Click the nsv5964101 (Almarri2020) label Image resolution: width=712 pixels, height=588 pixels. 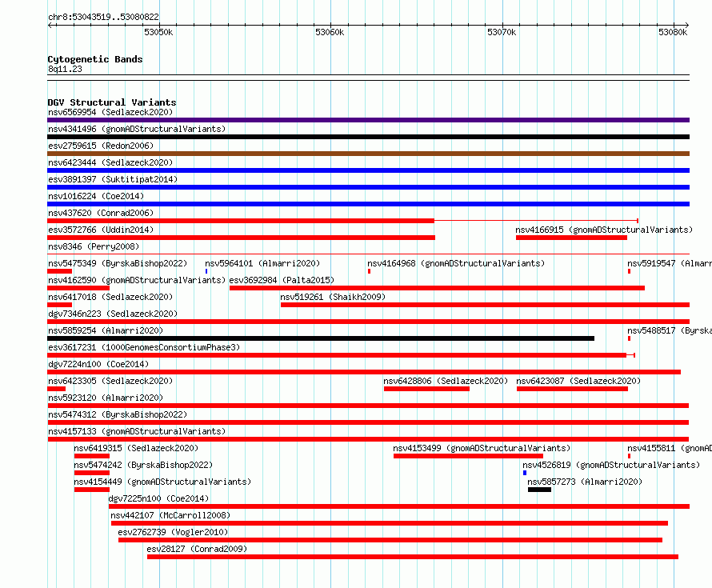(262, 263)
